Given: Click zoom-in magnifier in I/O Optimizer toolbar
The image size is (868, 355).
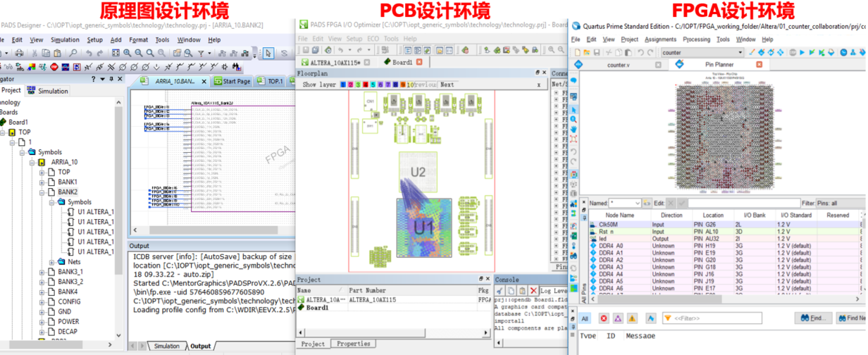Looking at the screenshot, I should coord(552,50).
